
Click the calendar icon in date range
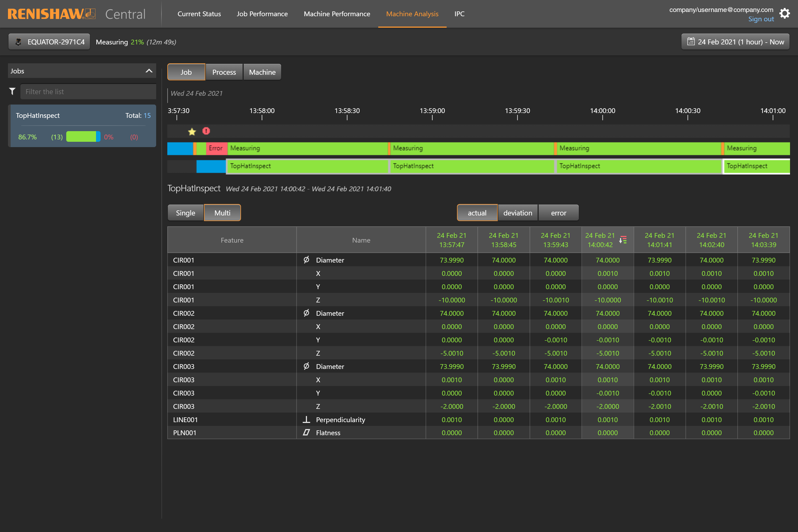pyautogui.click(x=691, y=42)
